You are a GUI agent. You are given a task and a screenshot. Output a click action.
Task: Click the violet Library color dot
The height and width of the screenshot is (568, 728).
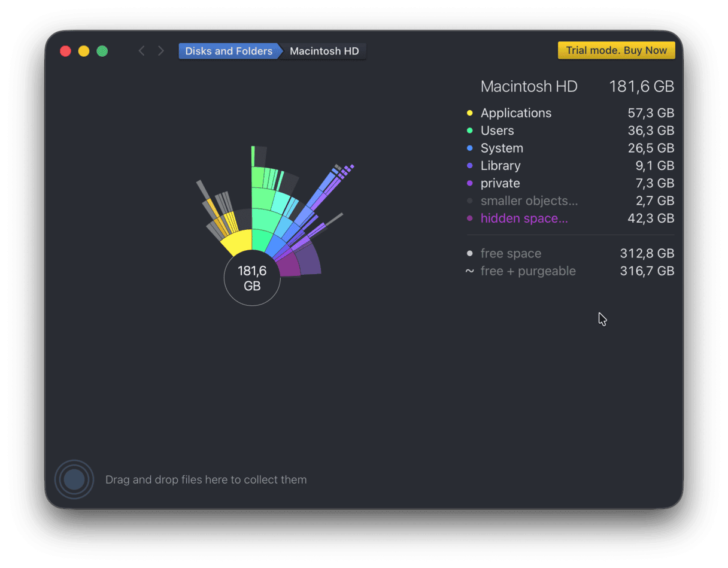[469, 166]
